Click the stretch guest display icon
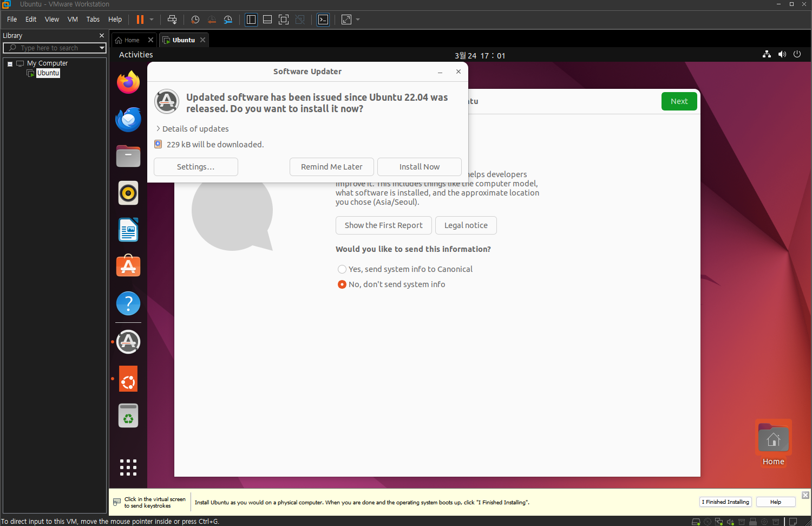The height and width of the screenshot is (526, 812). (346, 20)
